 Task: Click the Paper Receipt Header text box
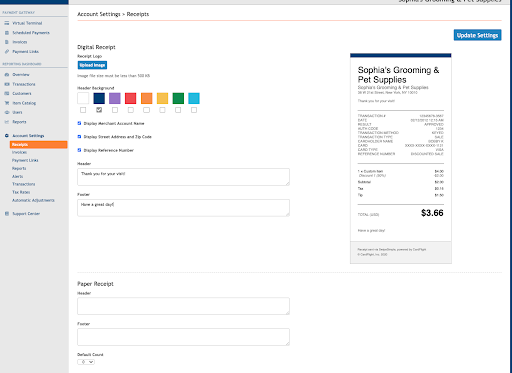coord(183,306)
